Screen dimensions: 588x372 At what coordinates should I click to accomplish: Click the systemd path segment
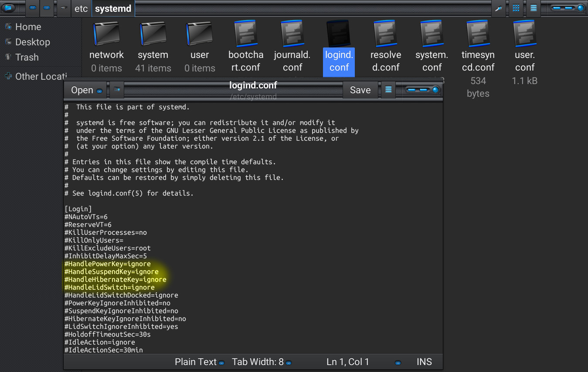point(113,8)
